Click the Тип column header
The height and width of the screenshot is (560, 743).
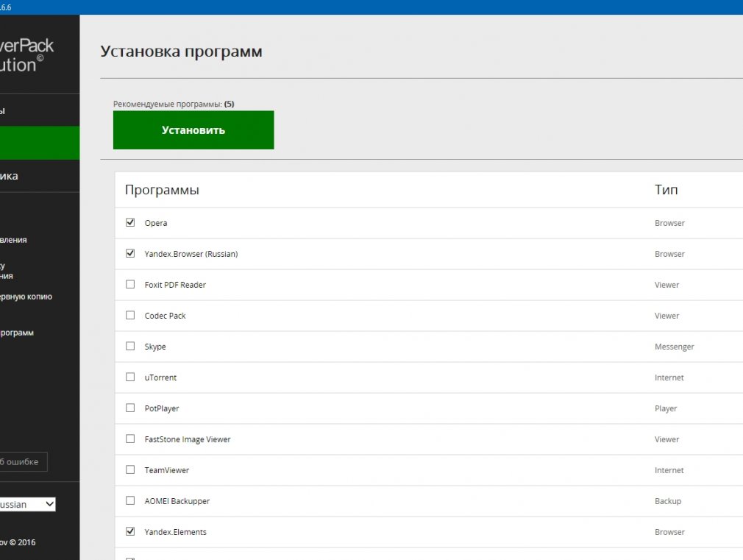click(666, 190)
